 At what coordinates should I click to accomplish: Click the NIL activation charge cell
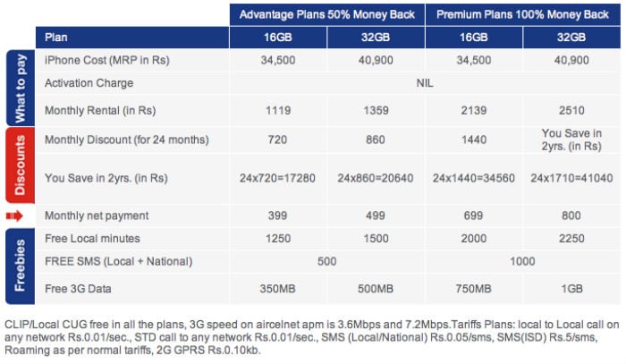click(x=425, y=82)
